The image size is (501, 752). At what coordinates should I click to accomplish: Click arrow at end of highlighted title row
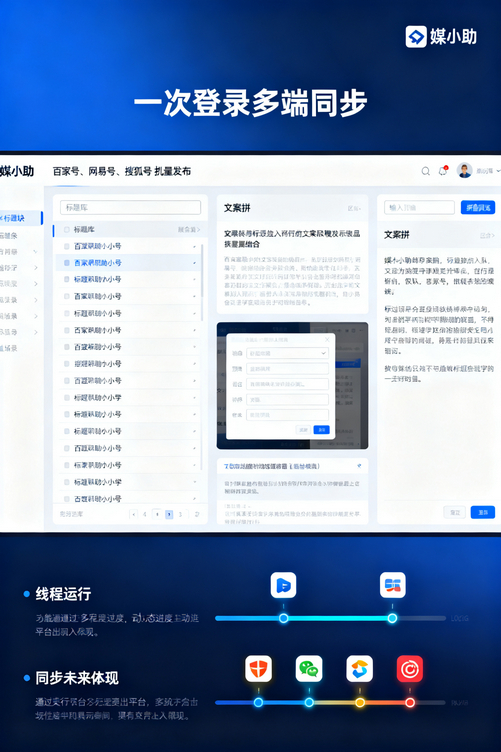tap(195, 263)
